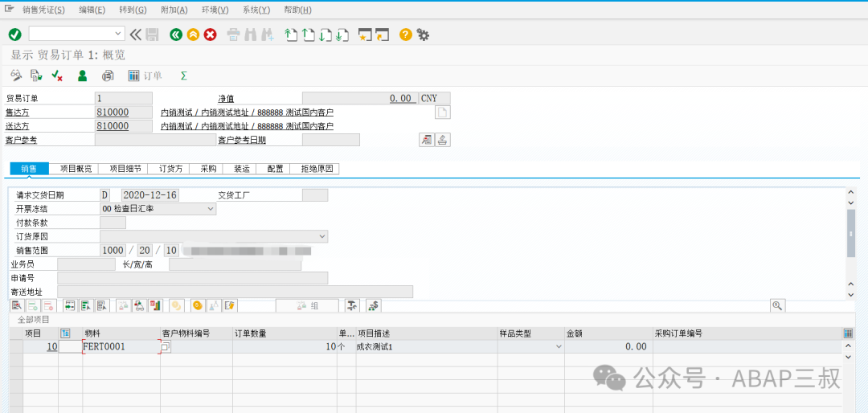
Task: Click the green Enter checkmark icon
Action: pyautogui.click(x=14, y=35)
